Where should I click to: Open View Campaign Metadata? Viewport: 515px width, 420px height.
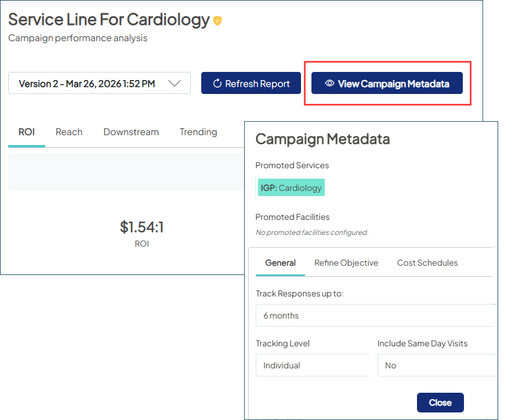pyautogui.click(x=387, y=83)
